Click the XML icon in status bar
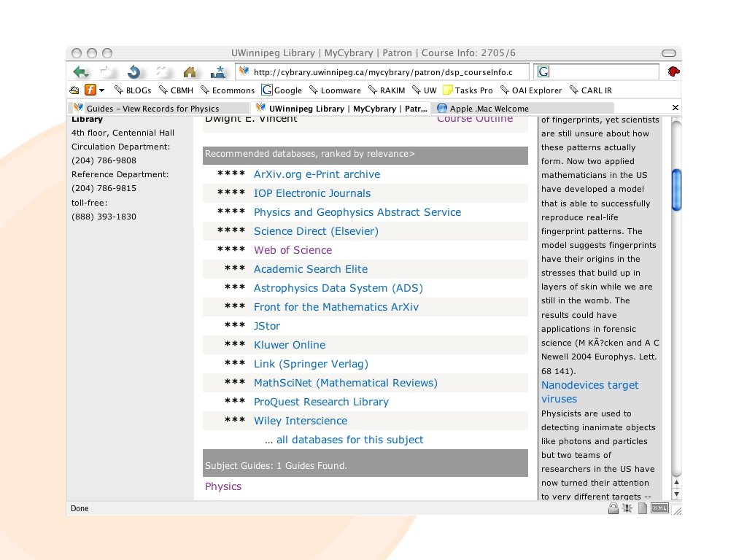The height and width of the screenshot is (560, 747). [x=659, y=508]
